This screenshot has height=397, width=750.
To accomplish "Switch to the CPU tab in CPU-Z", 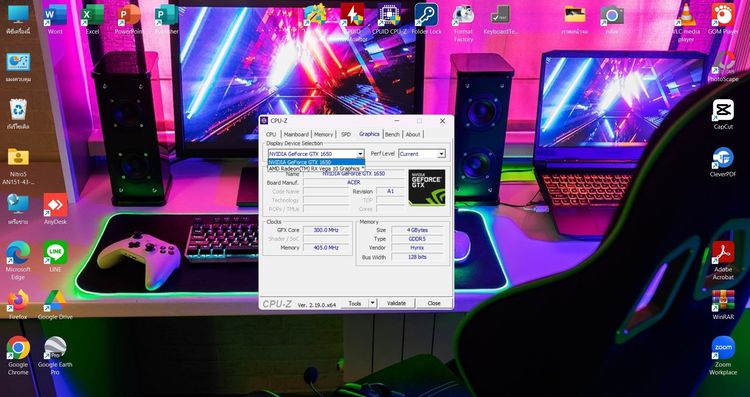I will tap(271, 134).
